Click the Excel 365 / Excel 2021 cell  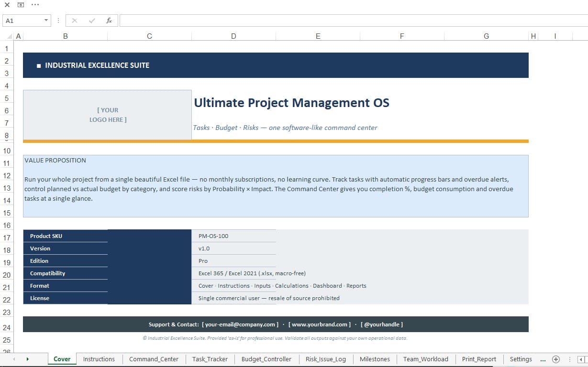pos(252,273)
